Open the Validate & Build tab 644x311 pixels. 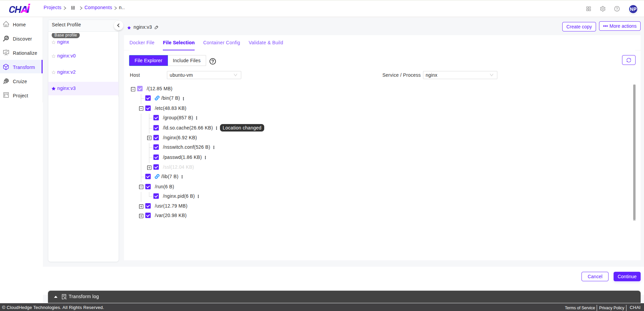tap(266, 43)
